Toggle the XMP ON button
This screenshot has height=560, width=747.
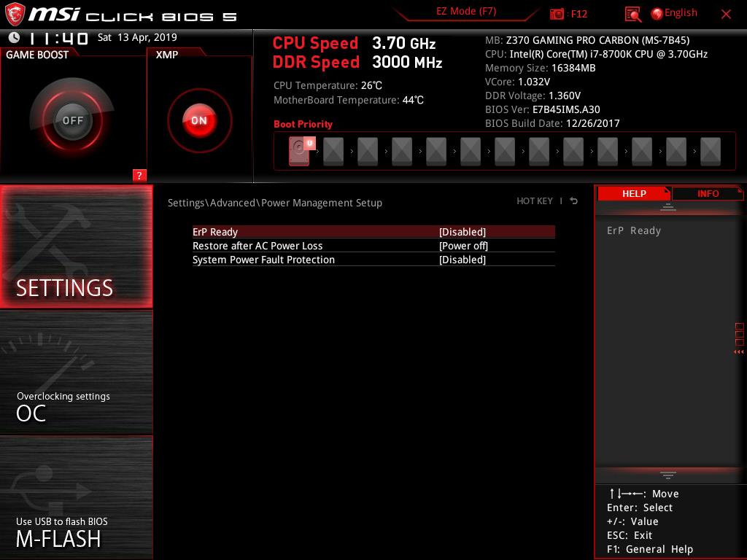click(199, 120)
